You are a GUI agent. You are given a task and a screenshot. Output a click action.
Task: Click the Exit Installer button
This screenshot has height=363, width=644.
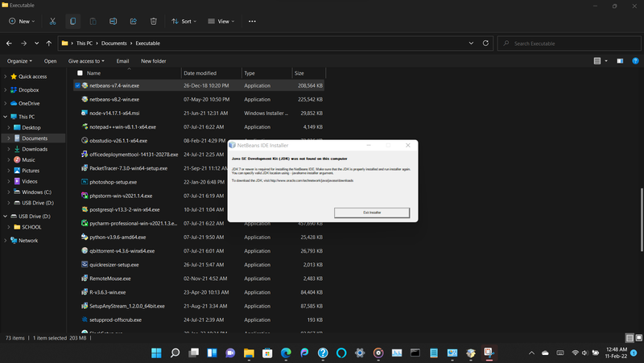(372, 212)
